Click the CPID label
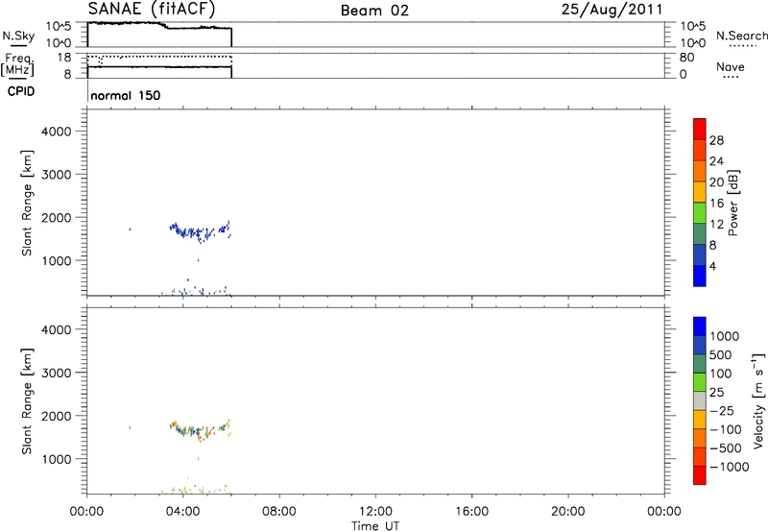 click(21, 91)
